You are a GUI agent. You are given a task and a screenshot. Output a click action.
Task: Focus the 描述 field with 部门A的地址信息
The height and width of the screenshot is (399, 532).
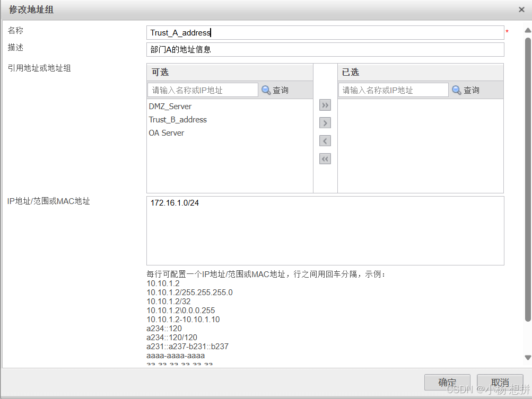click(x=325, y=49)
